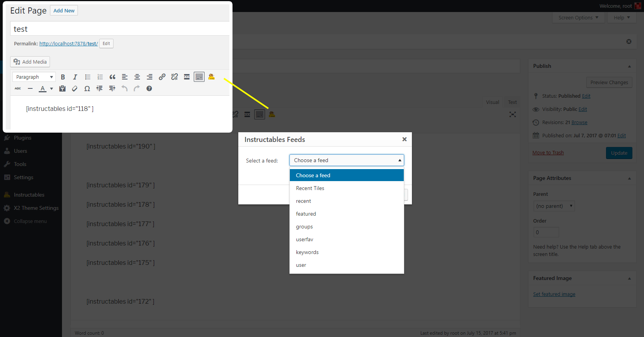The width and height of the screenshot is (644, 337).
Task: Open the Parent page dropdown
Action: coord(554,206)
